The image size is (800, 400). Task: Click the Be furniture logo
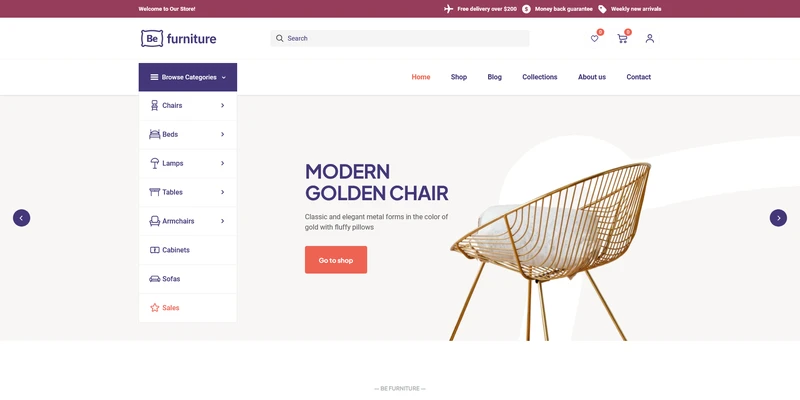(178, 39)
